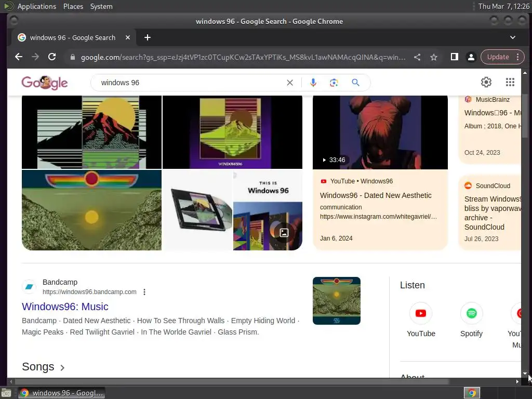Click the vertical scrollbar thumb

pyautogui.click(x=525, y=116)
